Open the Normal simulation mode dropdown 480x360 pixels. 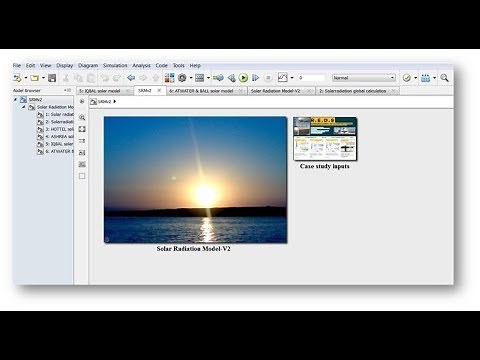pos(364,78)
